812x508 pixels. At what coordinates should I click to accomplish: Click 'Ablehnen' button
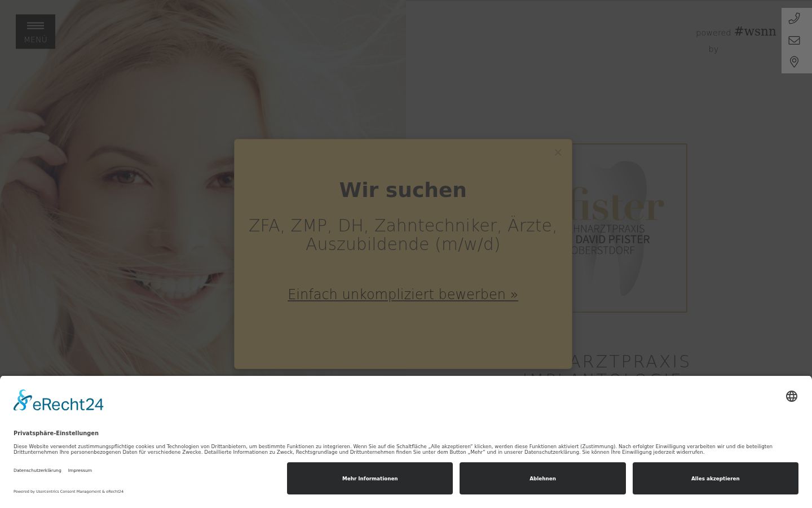pos(542,478)
